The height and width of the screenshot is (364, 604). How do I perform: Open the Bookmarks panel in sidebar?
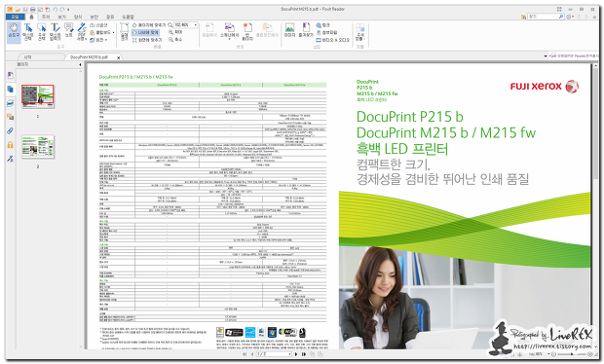(x=10, y=75)
